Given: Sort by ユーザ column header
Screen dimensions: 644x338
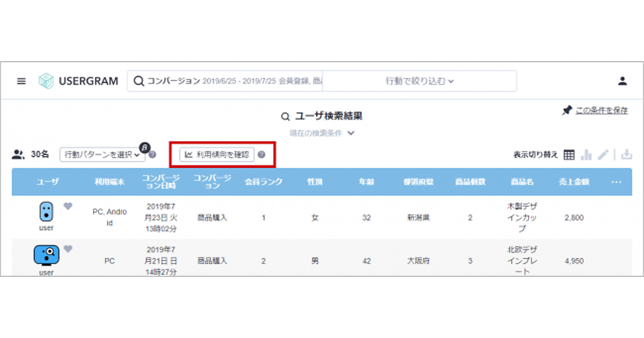Looking at the screenshot, I should (x=47, y=182).
